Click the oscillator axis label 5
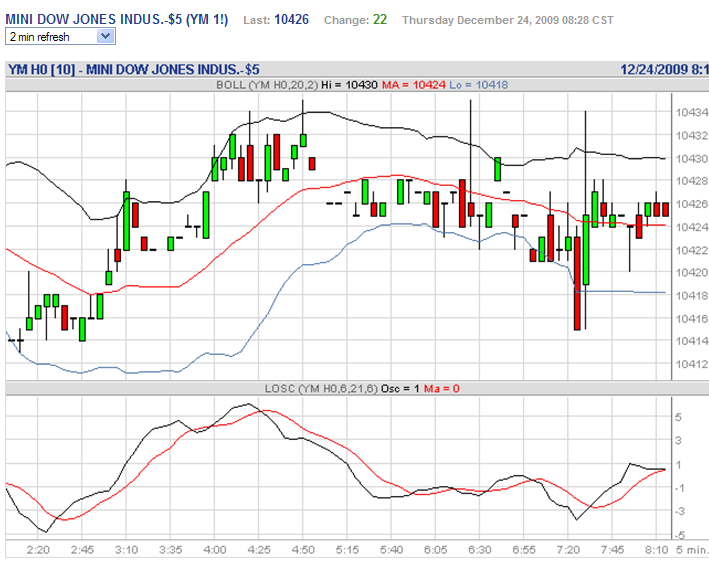This screenshot has width=709, height=564. 678,417
